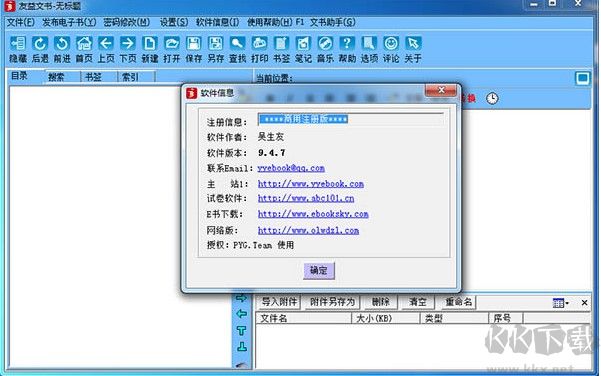Sort by the 类型 column header

tap(454, 319)
